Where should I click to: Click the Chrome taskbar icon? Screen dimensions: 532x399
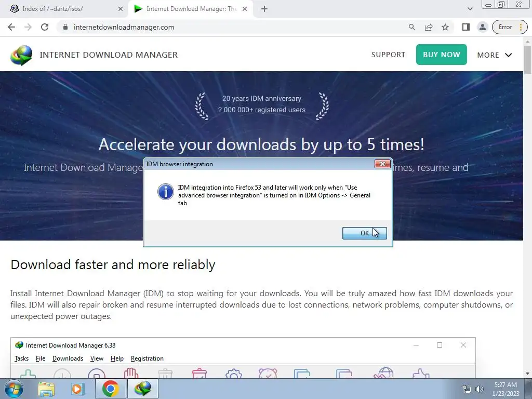point(110,389)
